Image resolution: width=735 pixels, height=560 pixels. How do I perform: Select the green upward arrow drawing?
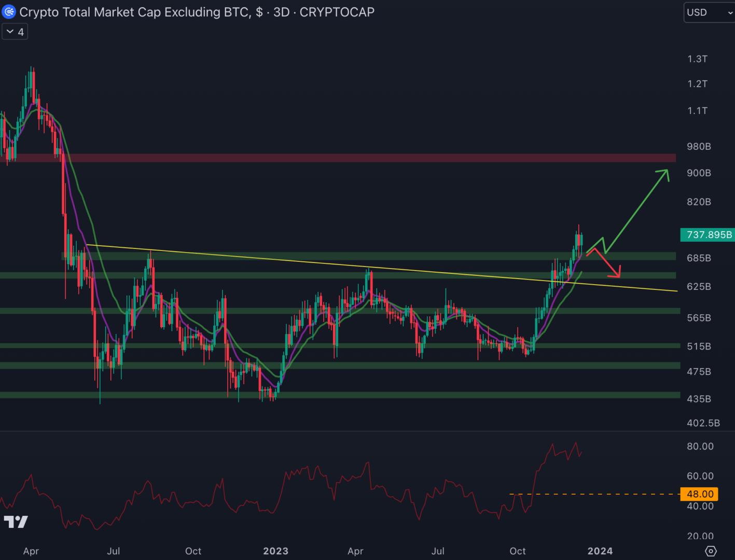638,207
